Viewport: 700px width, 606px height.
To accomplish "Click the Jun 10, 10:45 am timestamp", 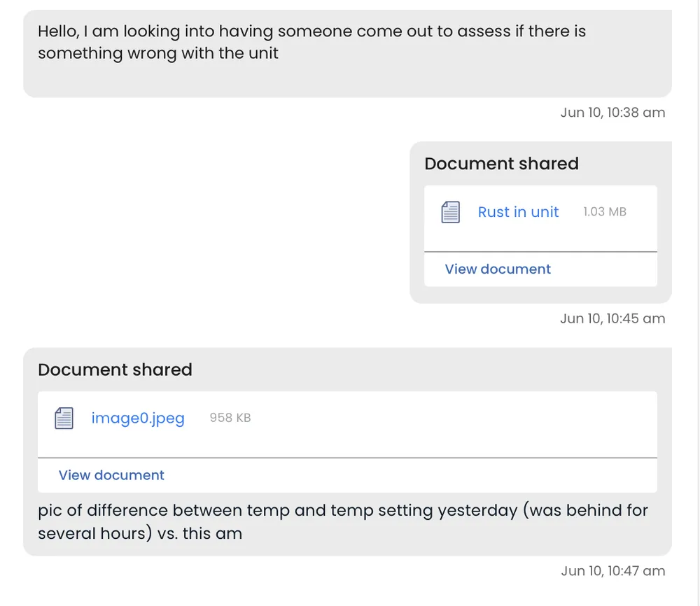I will pos(612,318).
